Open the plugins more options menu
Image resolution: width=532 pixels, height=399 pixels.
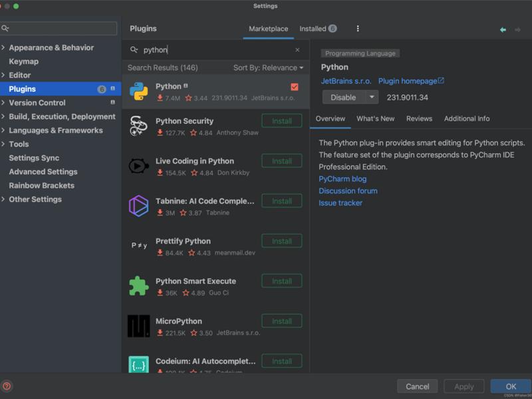pyautogui.click(x=358, y=29)
